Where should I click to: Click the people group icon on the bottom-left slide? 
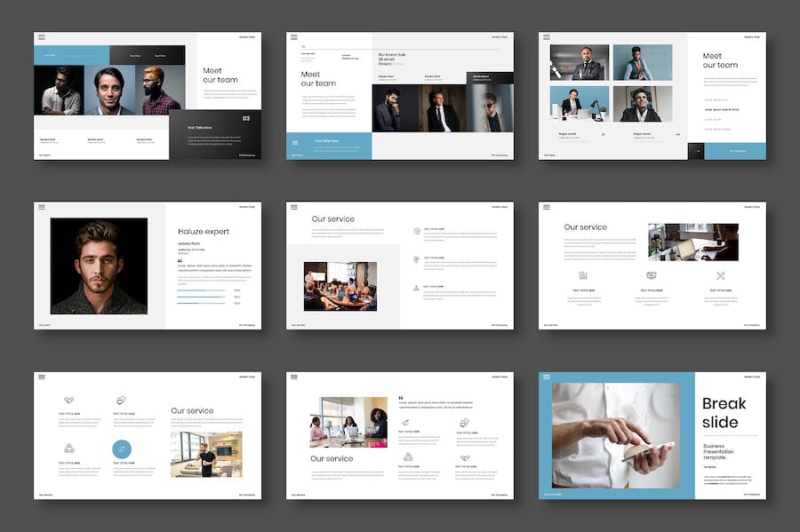tap(69, 449)
